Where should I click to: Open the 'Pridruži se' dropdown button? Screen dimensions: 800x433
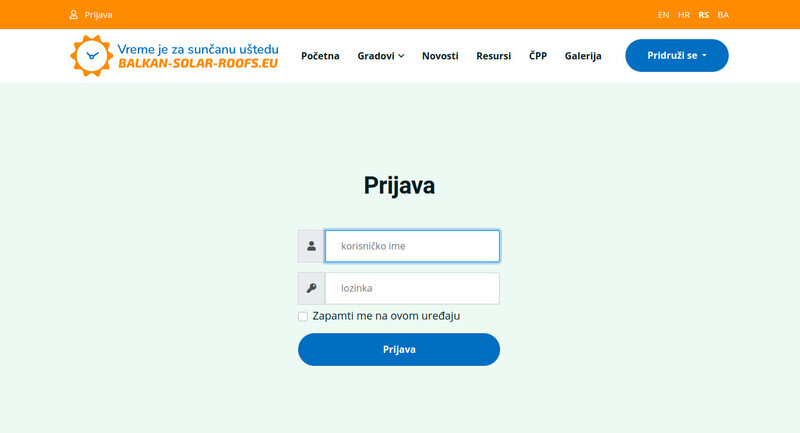pyautogui.click(x=677, y=56)
